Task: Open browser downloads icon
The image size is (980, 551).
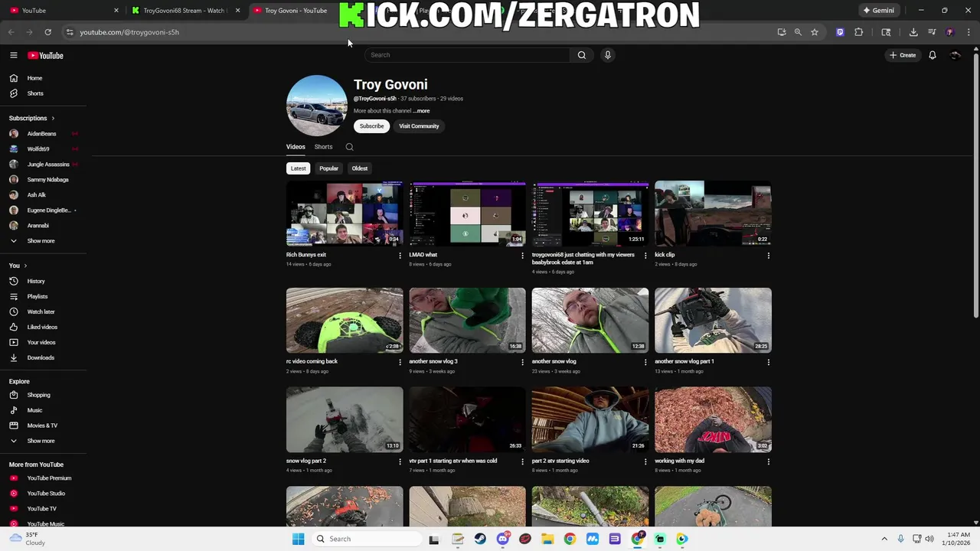Action: point(913,32)
